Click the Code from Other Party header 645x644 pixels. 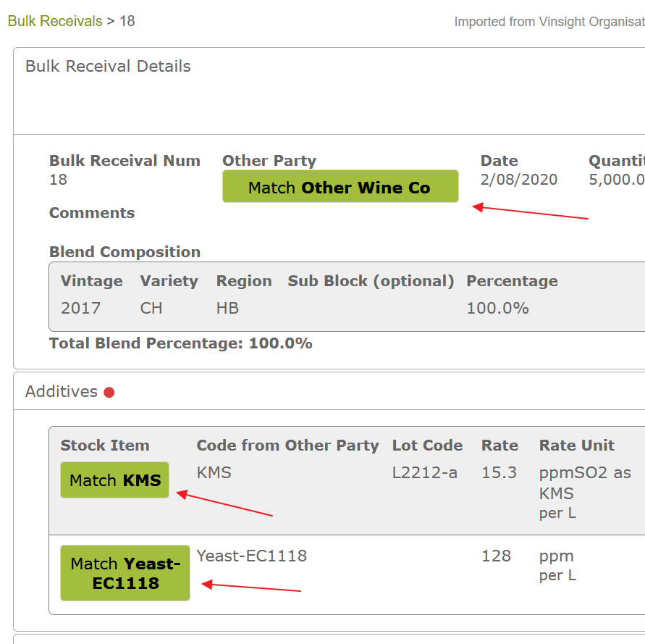(287, 445)
